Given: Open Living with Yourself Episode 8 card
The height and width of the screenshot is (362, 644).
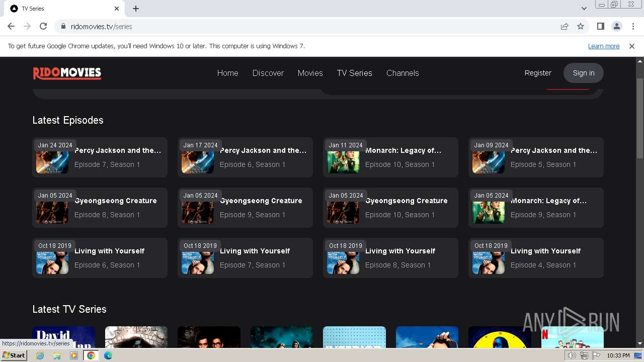Looking at the screenshot, I should (390, 258).
